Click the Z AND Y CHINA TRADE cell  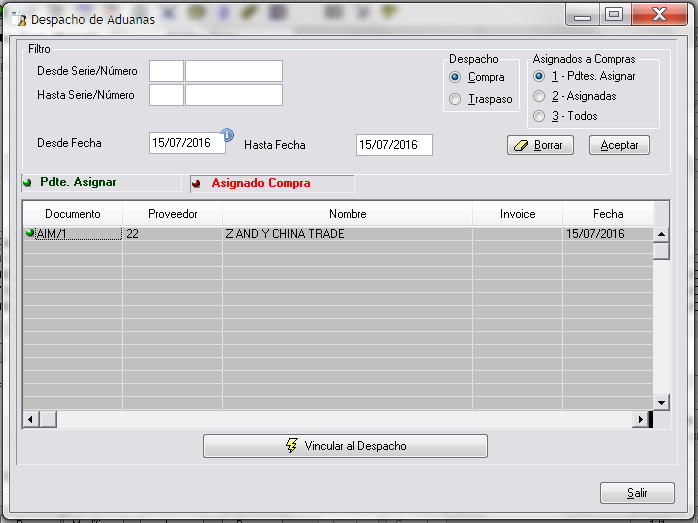(348, 234)
